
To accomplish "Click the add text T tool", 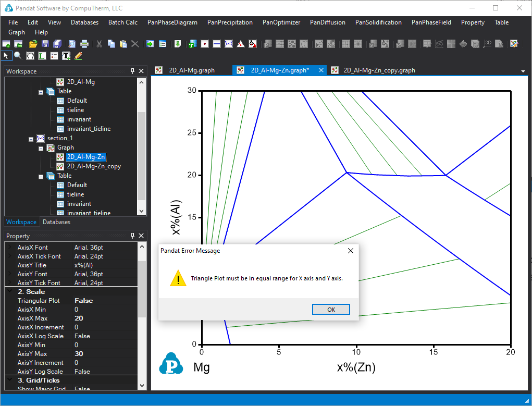I will [x=66, y=56].
